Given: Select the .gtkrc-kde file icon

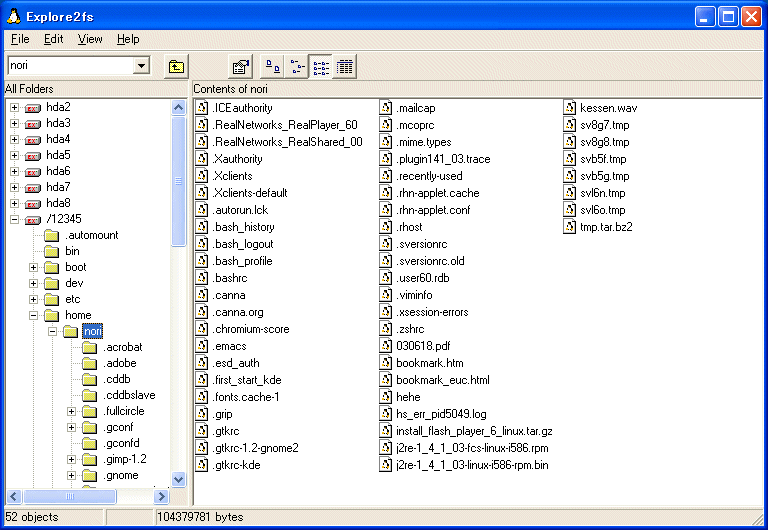Looking at the screenshot, I should tap(202, 465).
